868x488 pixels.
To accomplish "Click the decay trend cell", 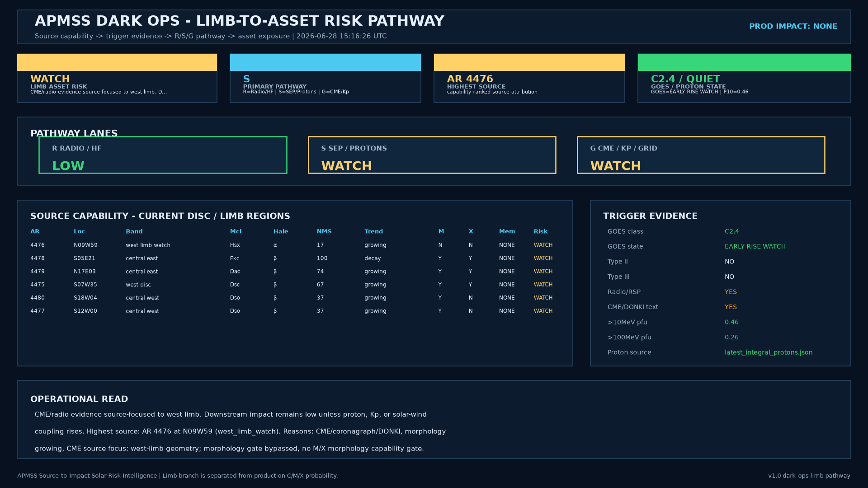I will click(x=373, y=258).
